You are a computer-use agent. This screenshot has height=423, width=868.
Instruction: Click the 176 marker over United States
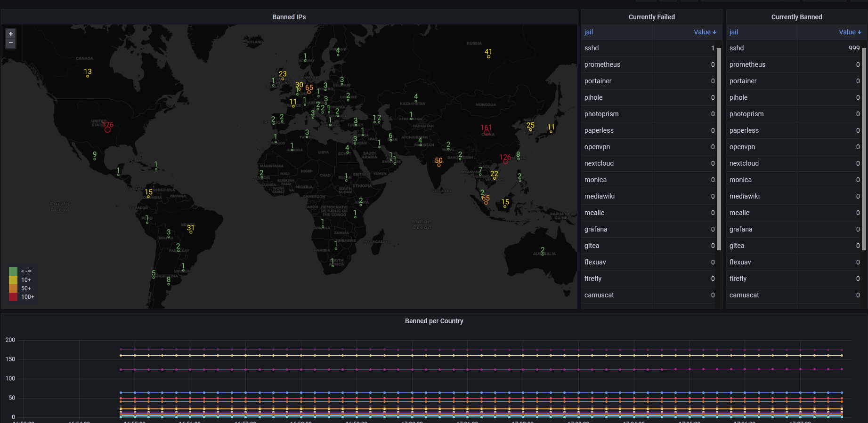pyautogui.click(x=108, y=129)
